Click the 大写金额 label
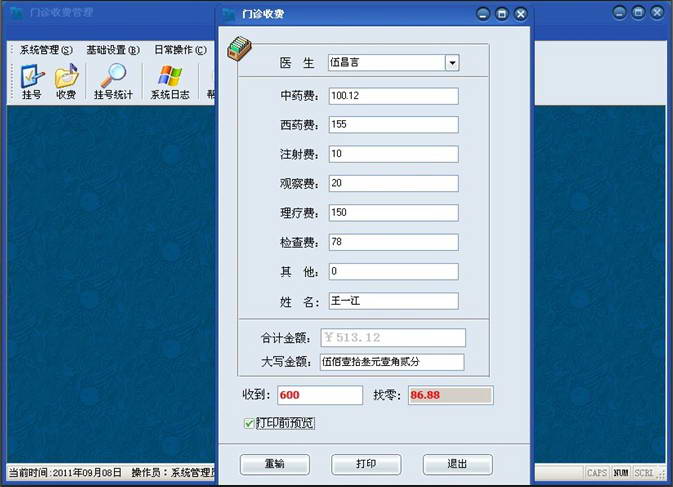Image resolution: width=673 pixels, height=487 pixels. 286,362
